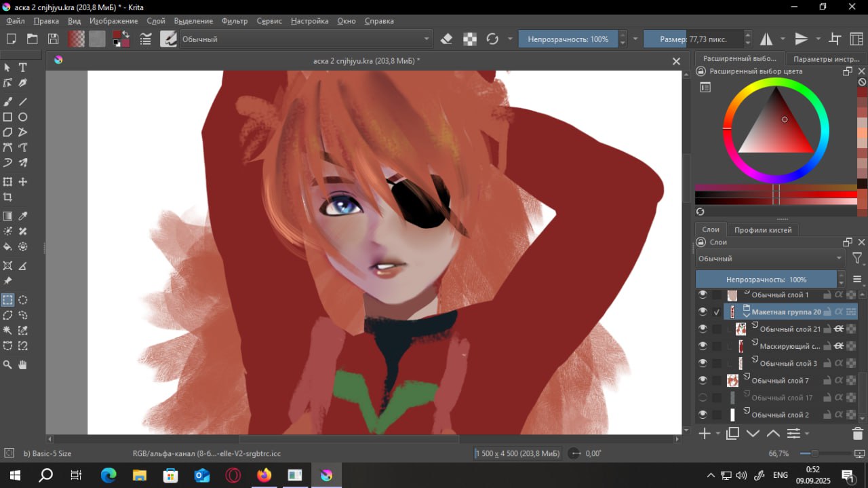
Task: Select the Calligraphy tool
Action: coord(22,83)
